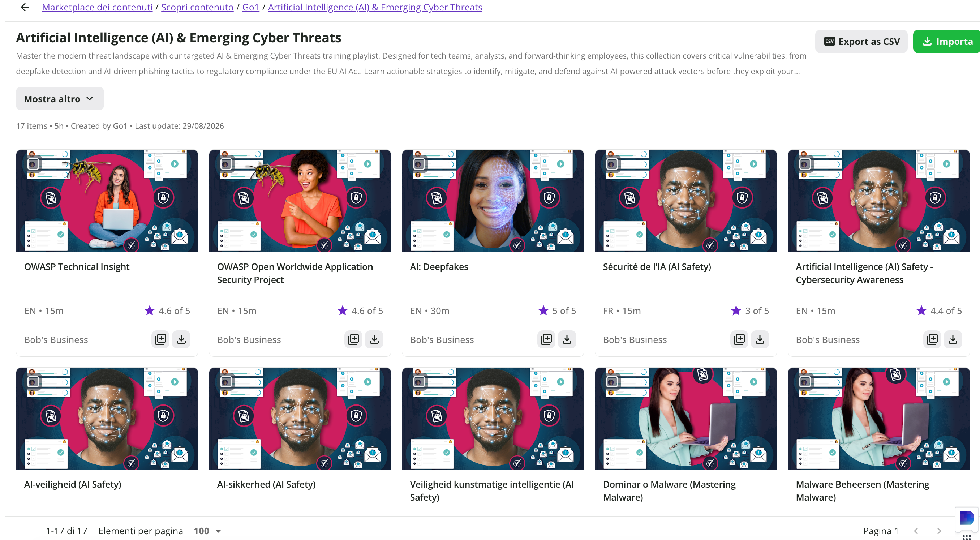Open OWASP Open Worldwide Application Security Project thumbnail
This screenshot has width=980, height=540.
300,201
